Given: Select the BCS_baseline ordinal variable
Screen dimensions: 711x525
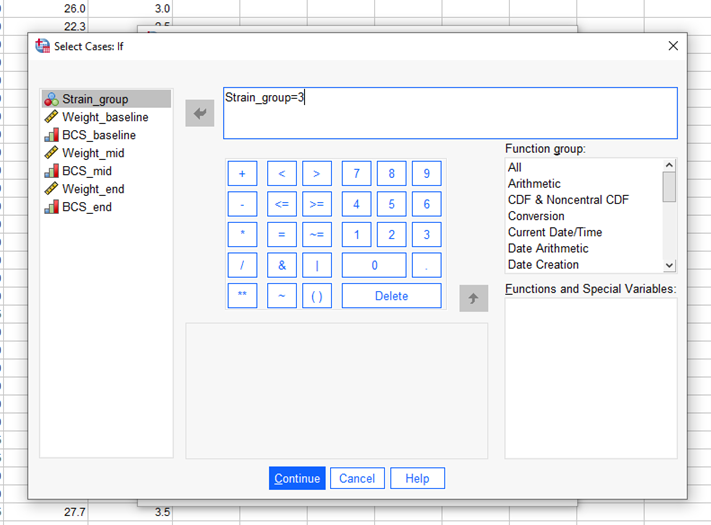Looking at the screenshot, I should [98, 135].
